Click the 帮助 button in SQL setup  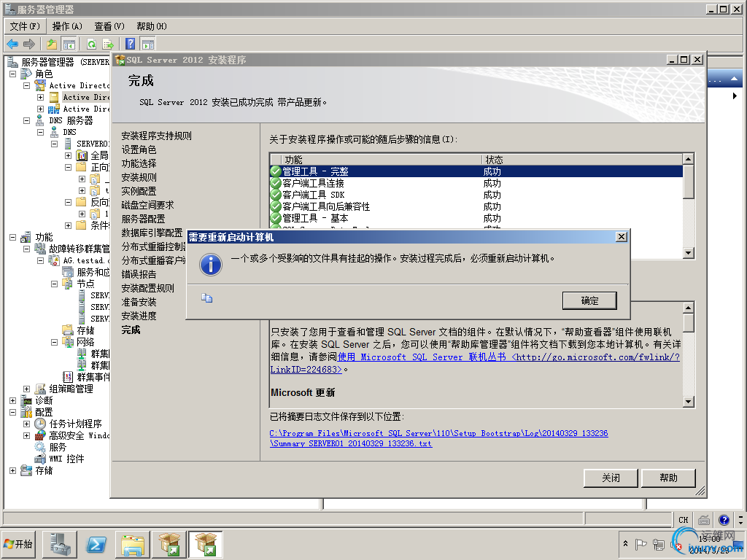[668, 478]
